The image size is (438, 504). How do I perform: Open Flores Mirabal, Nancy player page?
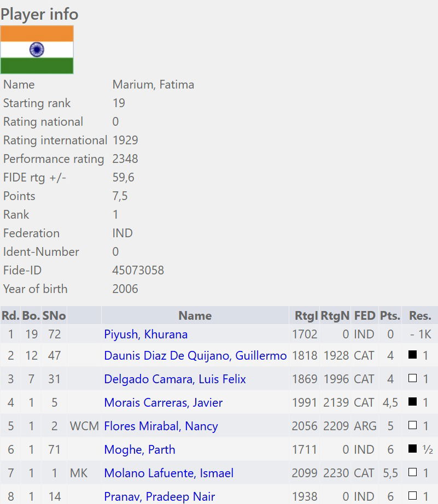coord(161,426)
